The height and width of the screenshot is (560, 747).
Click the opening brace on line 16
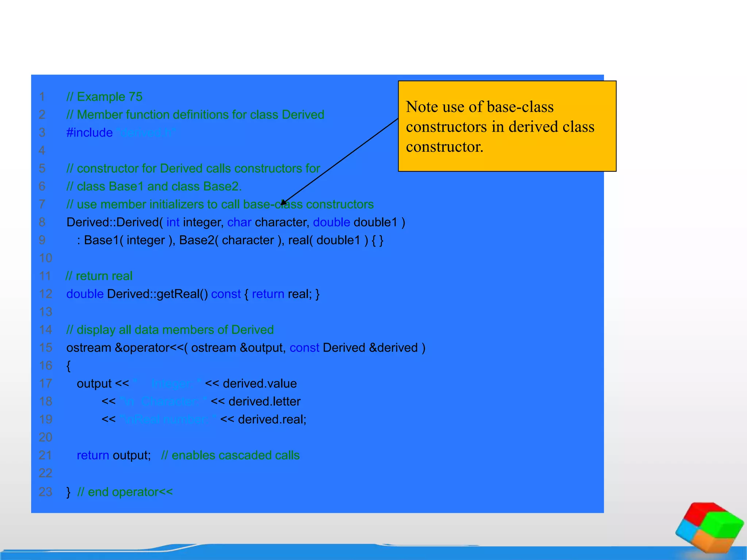69,366
